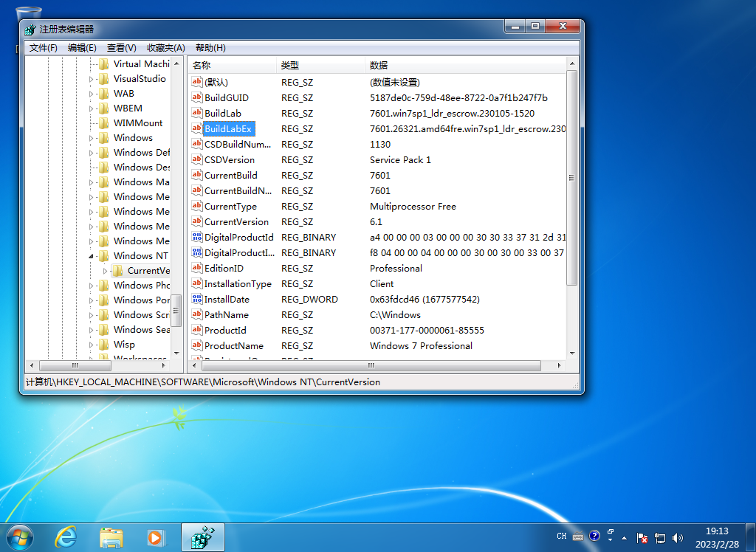This screenshot has width=756, height=552.
Task: Click the PathName value icon
Action: (x=196, y=314)
